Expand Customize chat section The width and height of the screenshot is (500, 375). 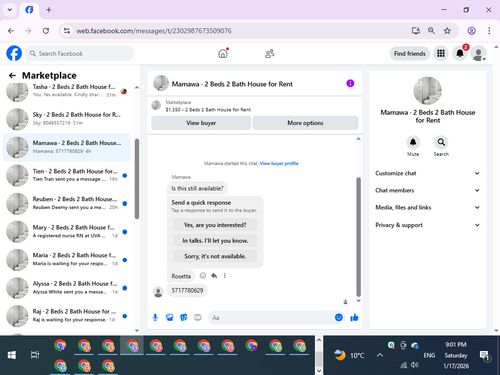[427, 173]
